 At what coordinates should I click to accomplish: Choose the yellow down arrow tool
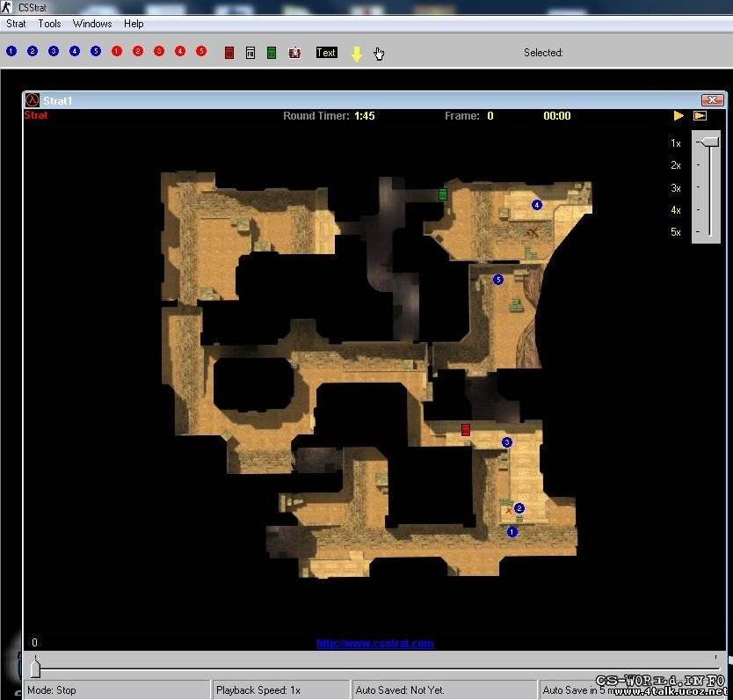(x=357, y=54)
